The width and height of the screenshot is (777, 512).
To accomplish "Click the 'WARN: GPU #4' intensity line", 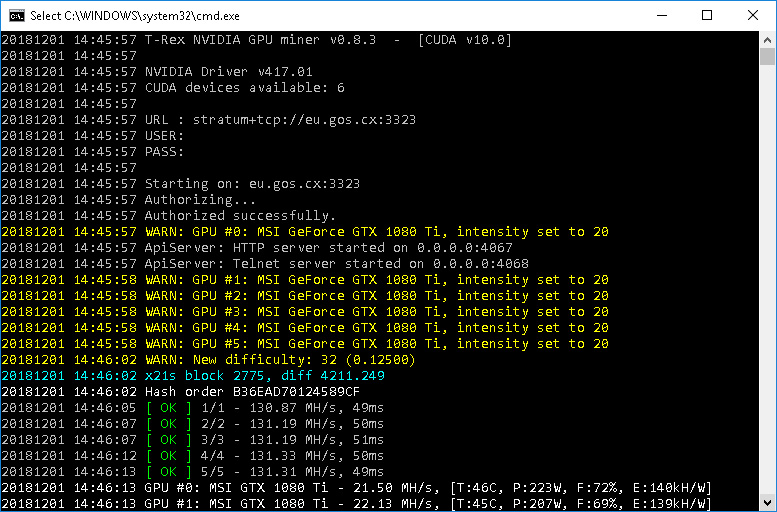I will (305, 328).
